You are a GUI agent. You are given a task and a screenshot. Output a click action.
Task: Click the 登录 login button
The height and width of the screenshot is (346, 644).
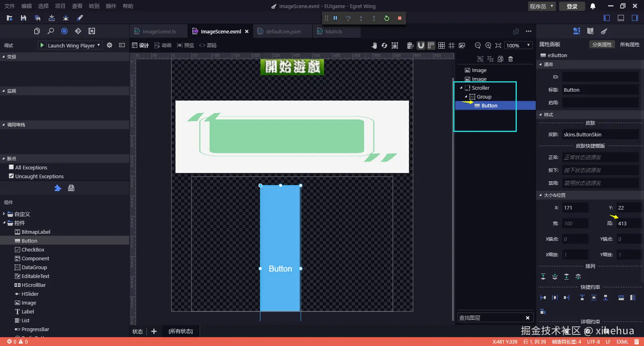pyautogui.click(x=572, y=6)
